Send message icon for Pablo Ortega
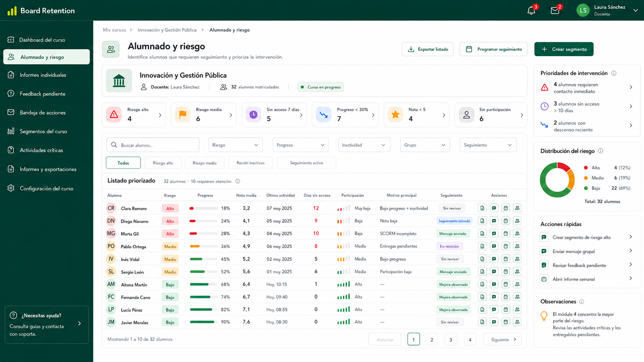This screenshot has height=362, width=644. coord(494,246)
